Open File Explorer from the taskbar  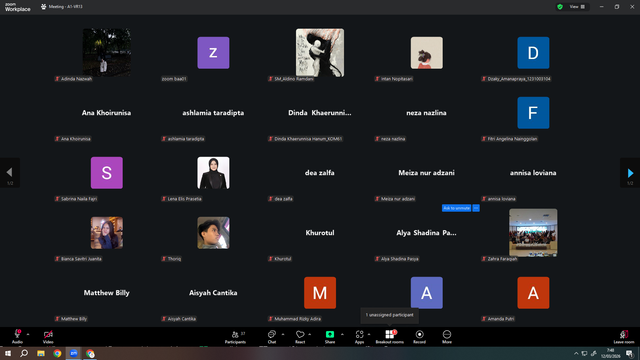click(41, 353)
